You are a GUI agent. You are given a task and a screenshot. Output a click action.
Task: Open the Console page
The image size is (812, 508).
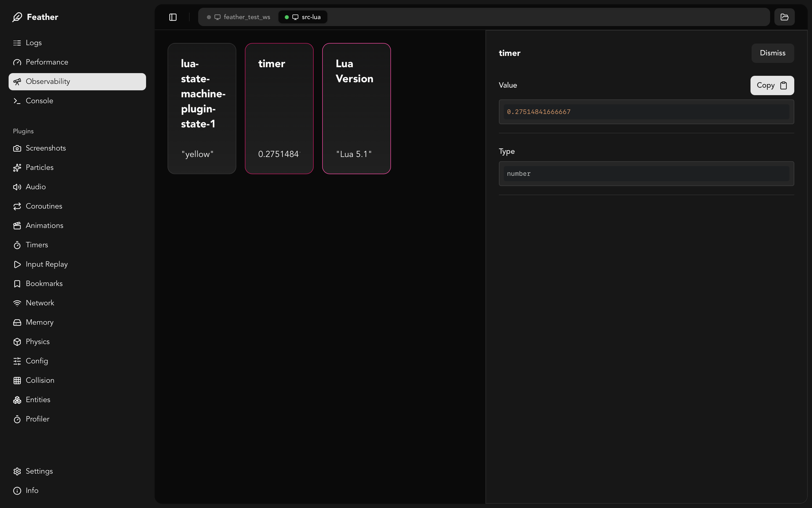click(x=77, y=101)
